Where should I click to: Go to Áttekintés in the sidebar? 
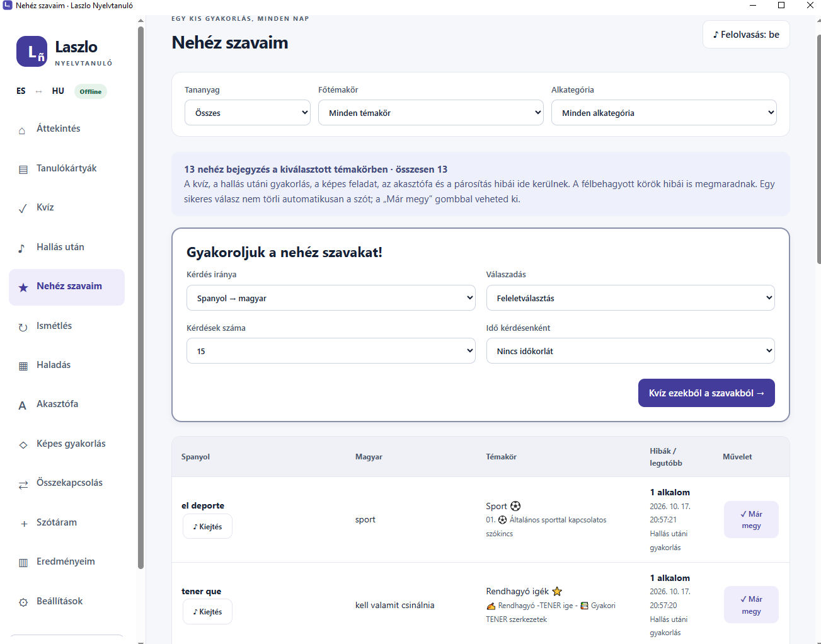[67, 129]
